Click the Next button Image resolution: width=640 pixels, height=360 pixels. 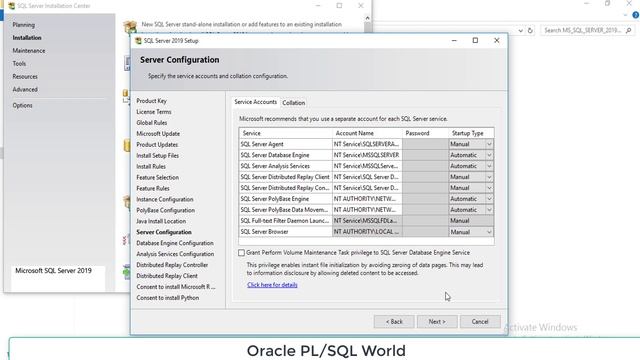coord(437,322)
